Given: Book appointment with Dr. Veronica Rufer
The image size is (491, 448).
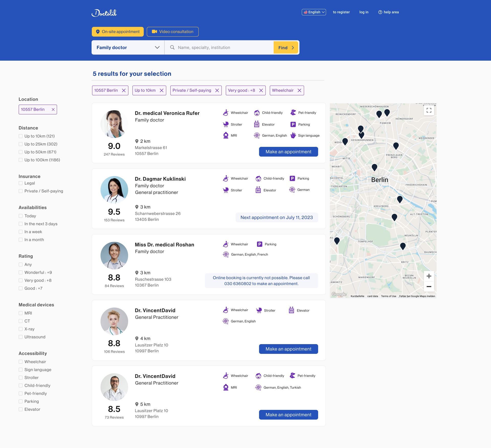Looking at the screenshot, I should 288,152.
